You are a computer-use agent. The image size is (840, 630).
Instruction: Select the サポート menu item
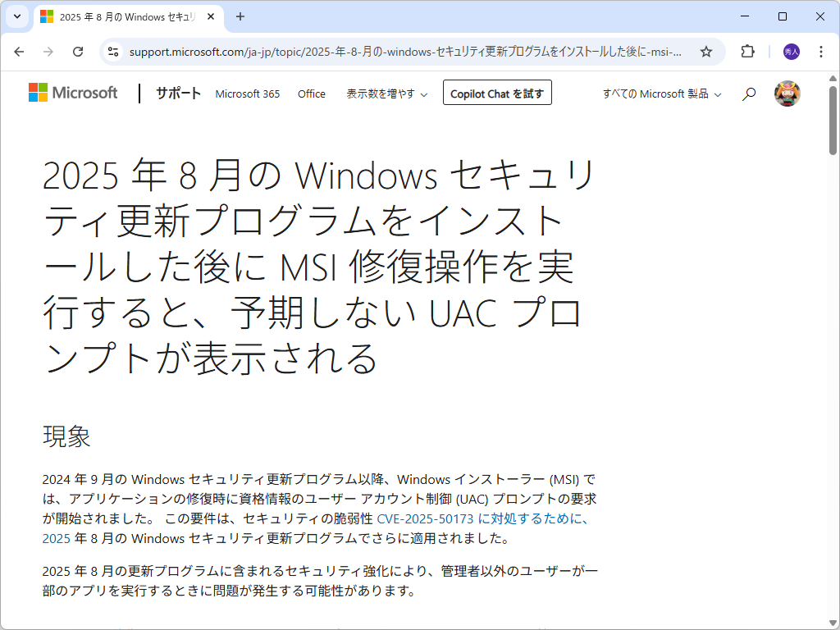(x=178, y=94)
